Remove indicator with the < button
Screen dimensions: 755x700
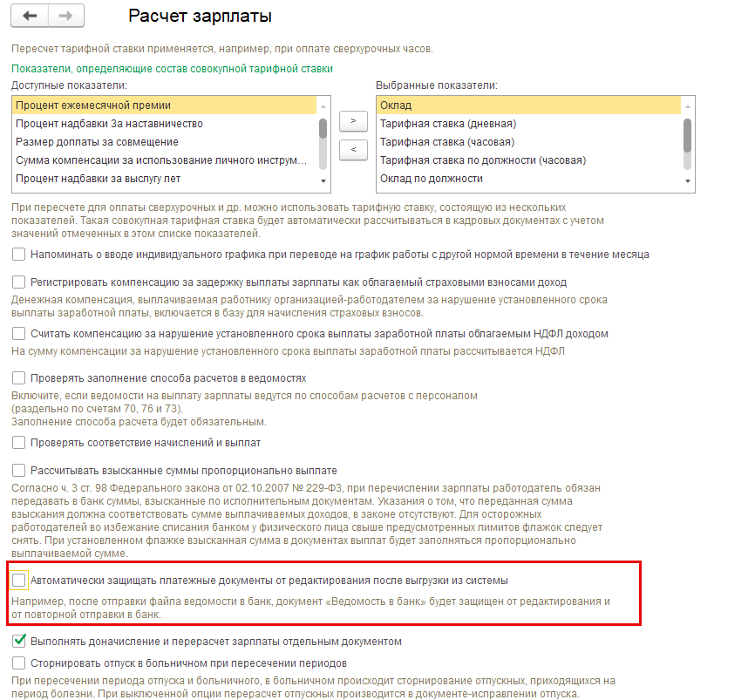(x=353, y=150)
